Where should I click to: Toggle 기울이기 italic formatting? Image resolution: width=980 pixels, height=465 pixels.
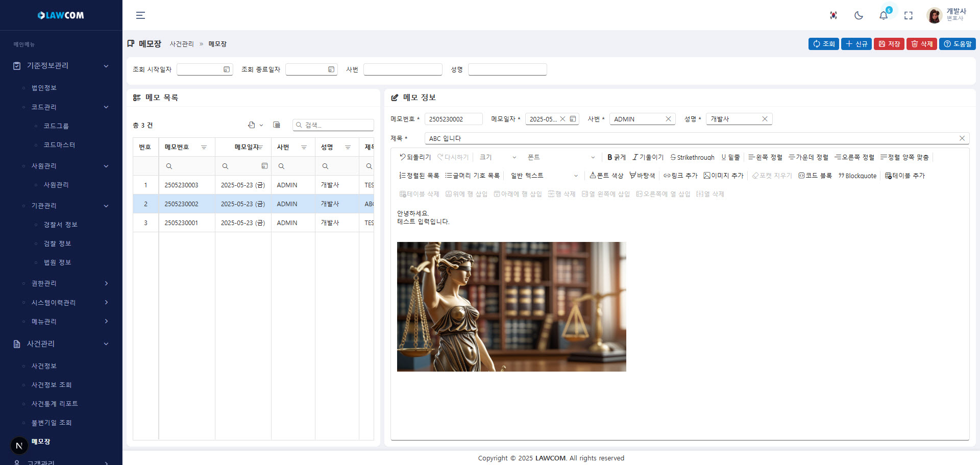pyautogui.click(x=648, y=157)
